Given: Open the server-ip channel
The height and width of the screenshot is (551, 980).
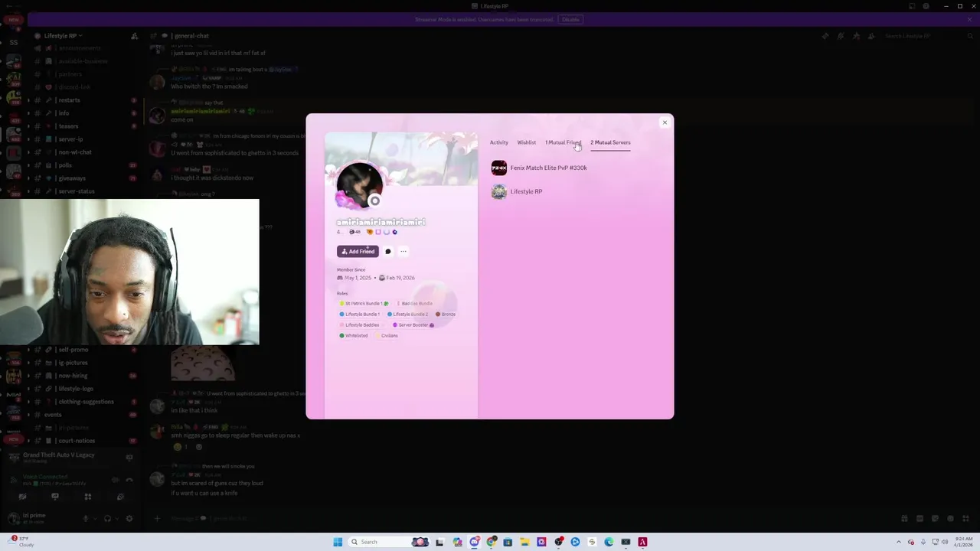Looking at the screenshot, I should [x=70, y=139].
